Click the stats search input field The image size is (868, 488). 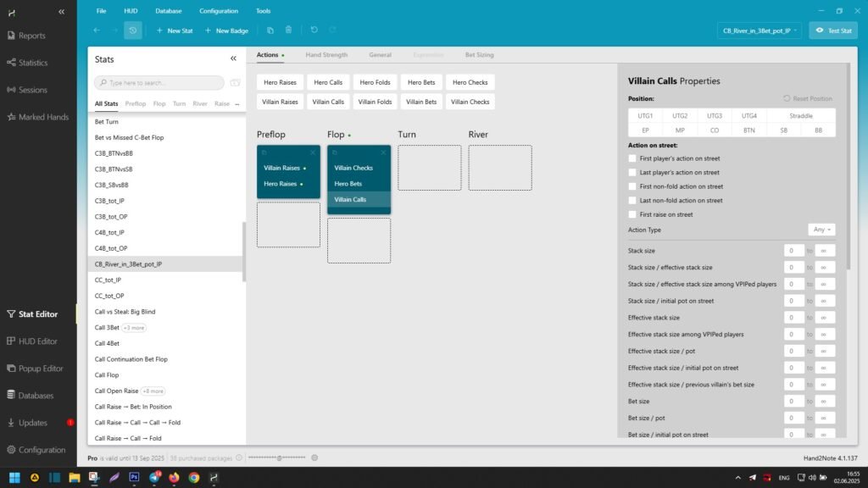click(159, 83)
